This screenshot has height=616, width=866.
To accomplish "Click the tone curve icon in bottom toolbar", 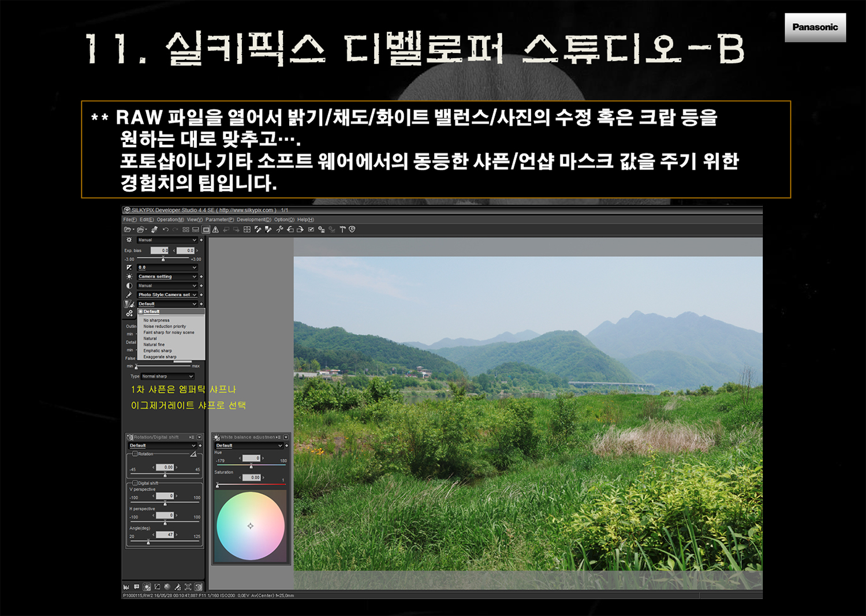I will pos(157,587).
